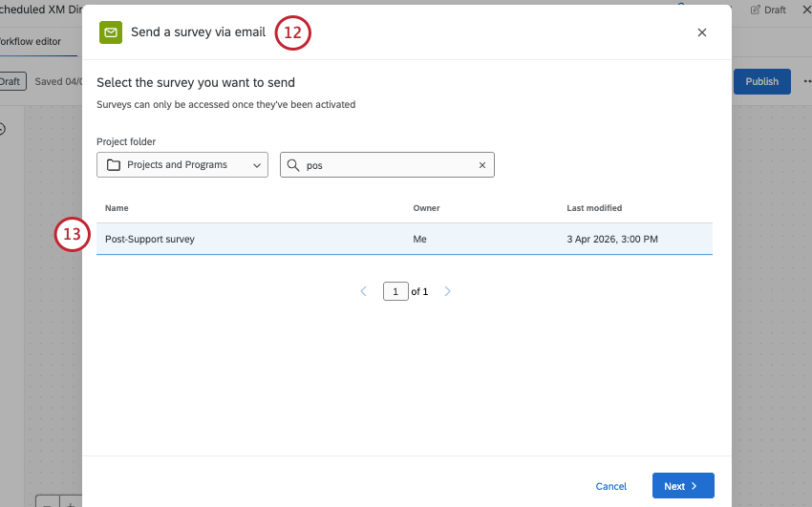812x507 pixels.
Task: Close the Send a survey dialog
Action: (702, 32)
